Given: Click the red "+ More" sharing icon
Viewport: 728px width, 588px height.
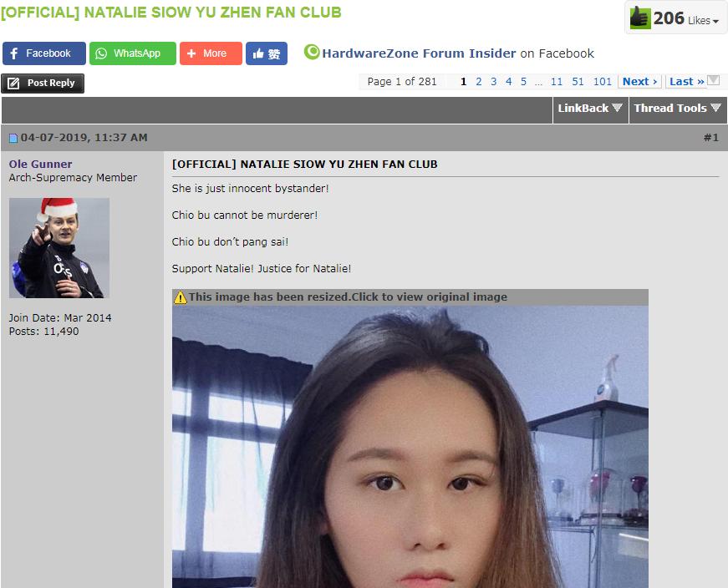Looking at the screenshot, I should [193, 53].
